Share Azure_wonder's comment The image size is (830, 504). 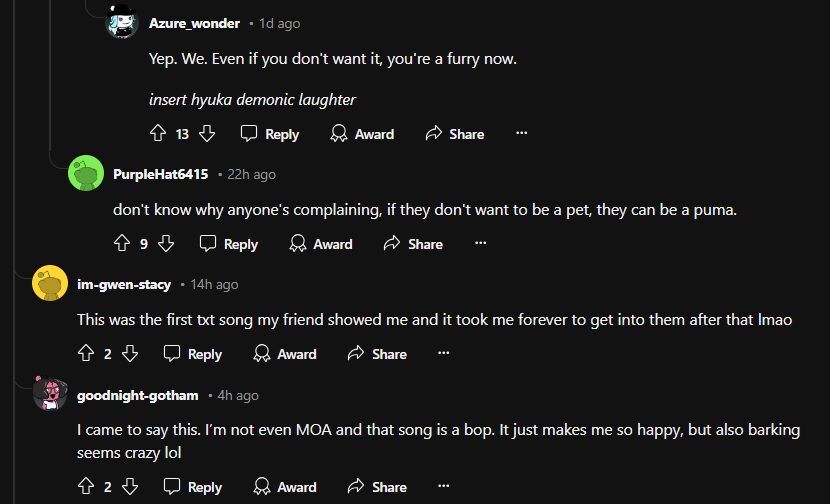pos(455,134)
